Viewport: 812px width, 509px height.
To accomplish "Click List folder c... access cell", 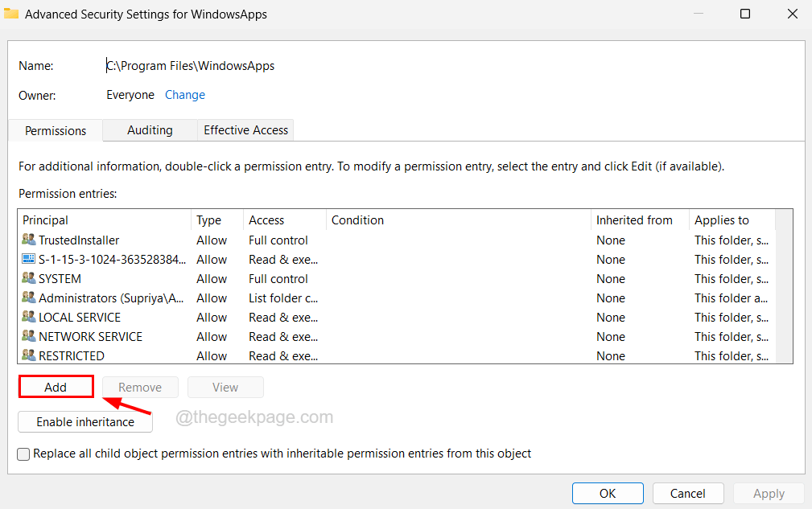I will pyautogui.click(x=283, y=298).
